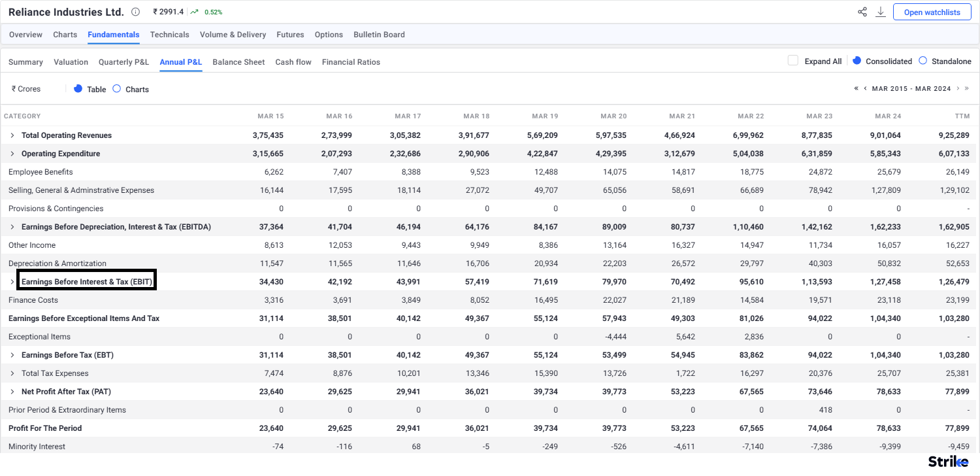This screenshot has height=476, width=980.
Task: Click the CATEGORY column header
Action: coord(22,116)
